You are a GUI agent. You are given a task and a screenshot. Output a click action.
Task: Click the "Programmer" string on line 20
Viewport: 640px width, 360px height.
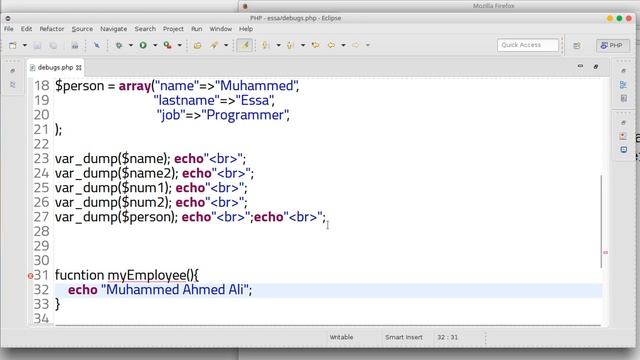coord(244,115)
